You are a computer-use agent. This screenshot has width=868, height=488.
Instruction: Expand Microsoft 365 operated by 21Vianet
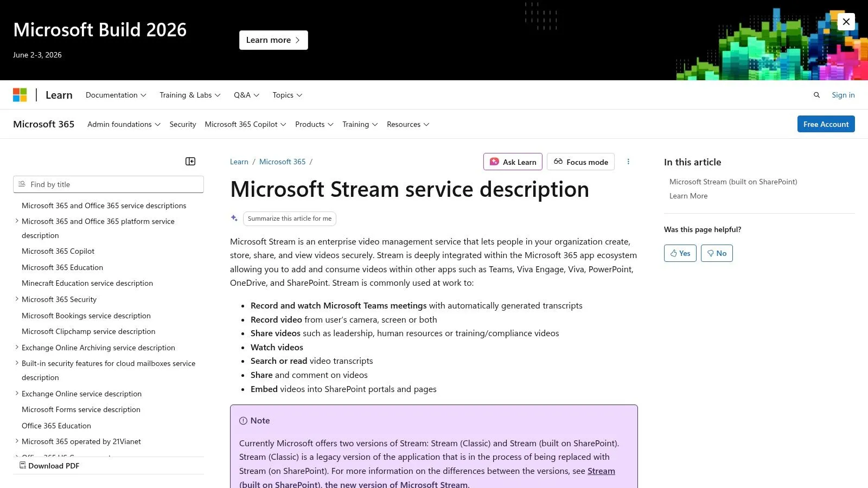(17, 441)
